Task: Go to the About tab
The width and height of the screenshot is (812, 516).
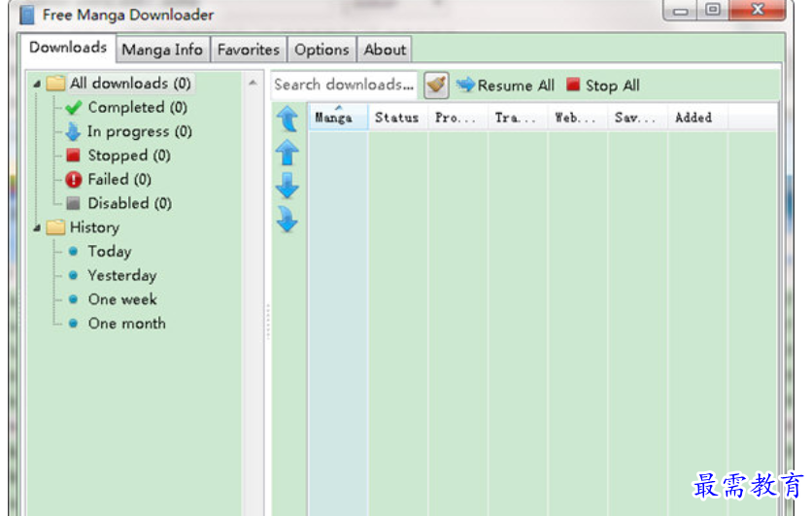Action: [385, 50]
